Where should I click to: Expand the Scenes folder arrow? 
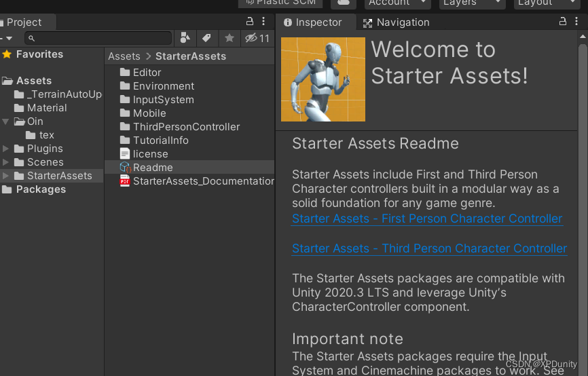(x=5, y=162)
